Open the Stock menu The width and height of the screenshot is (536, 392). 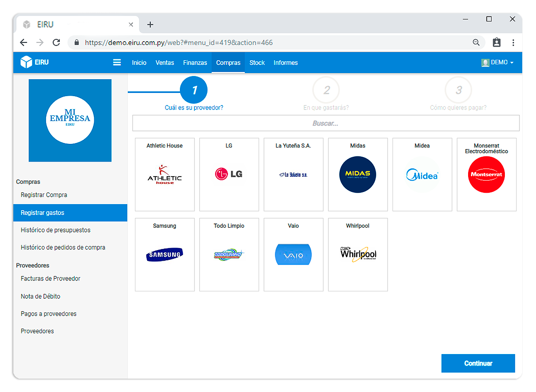[257, 63]
